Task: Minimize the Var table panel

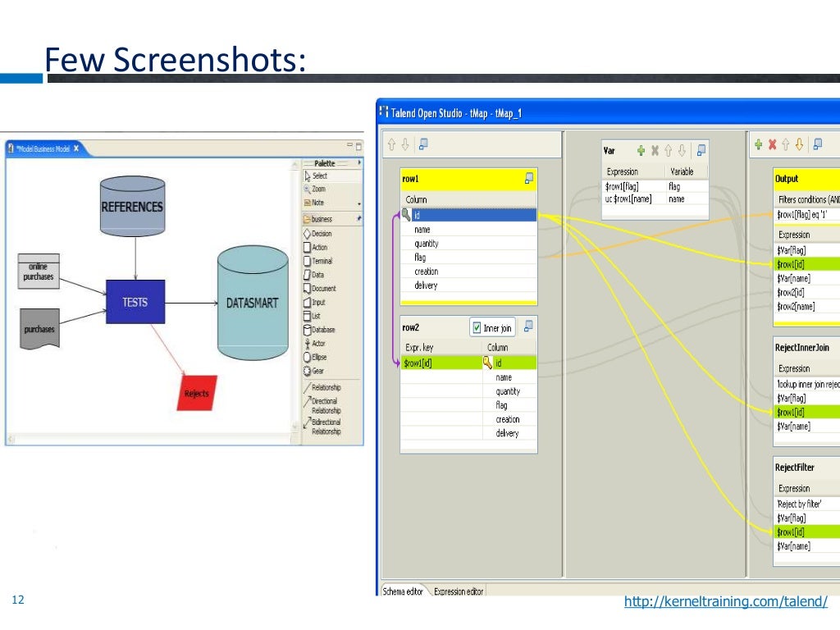Action: (x=701, y=151)
